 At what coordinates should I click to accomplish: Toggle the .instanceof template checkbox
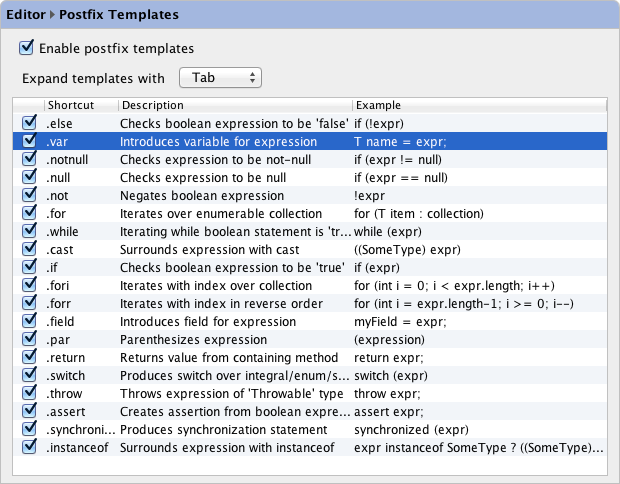click(x=29, y=448)
